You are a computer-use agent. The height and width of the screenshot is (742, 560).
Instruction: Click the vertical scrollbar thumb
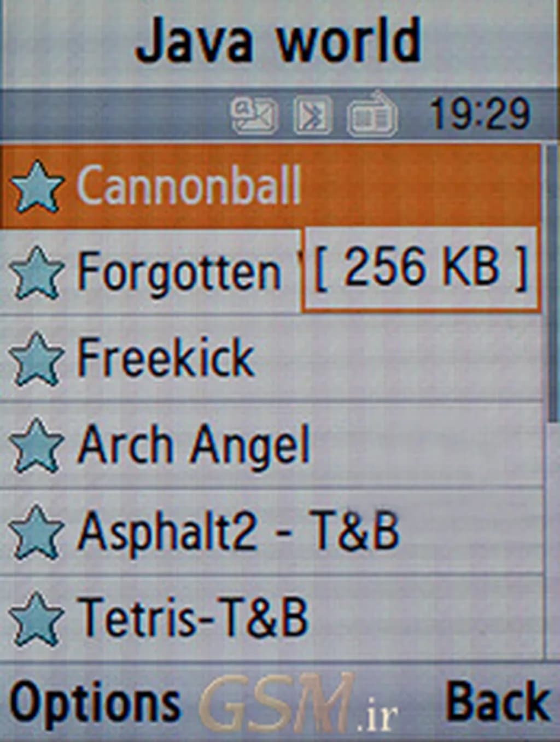(552, 284)
